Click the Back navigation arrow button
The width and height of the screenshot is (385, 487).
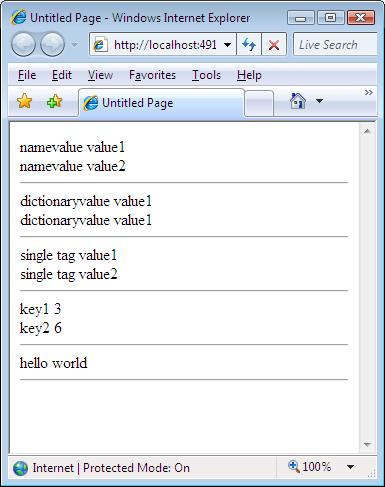tap(23, 44)
